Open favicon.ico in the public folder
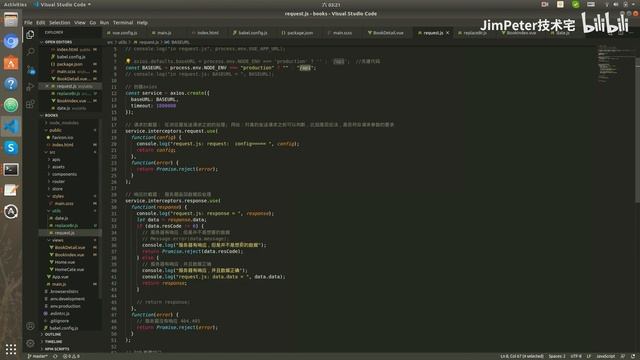640x360 pixels. pos(62,138)
